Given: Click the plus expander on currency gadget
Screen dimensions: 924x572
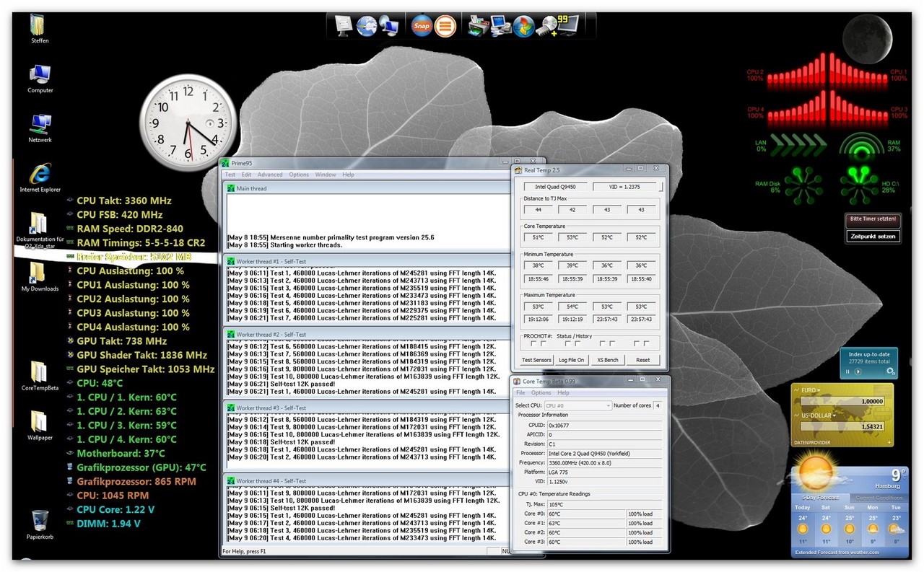Looking at the screenshot, I should 889,443.
